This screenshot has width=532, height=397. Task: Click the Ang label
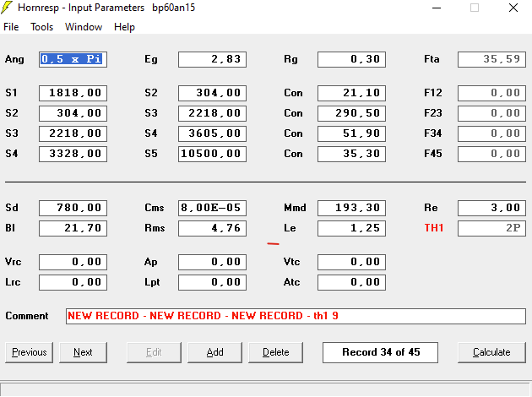pos(14,60)
